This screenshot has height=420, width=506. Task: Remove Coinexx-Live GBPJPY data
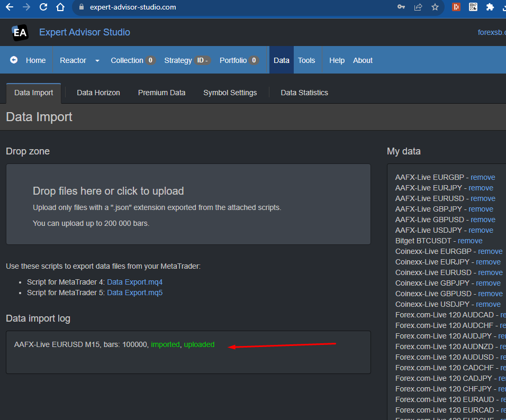pos(488,283)
